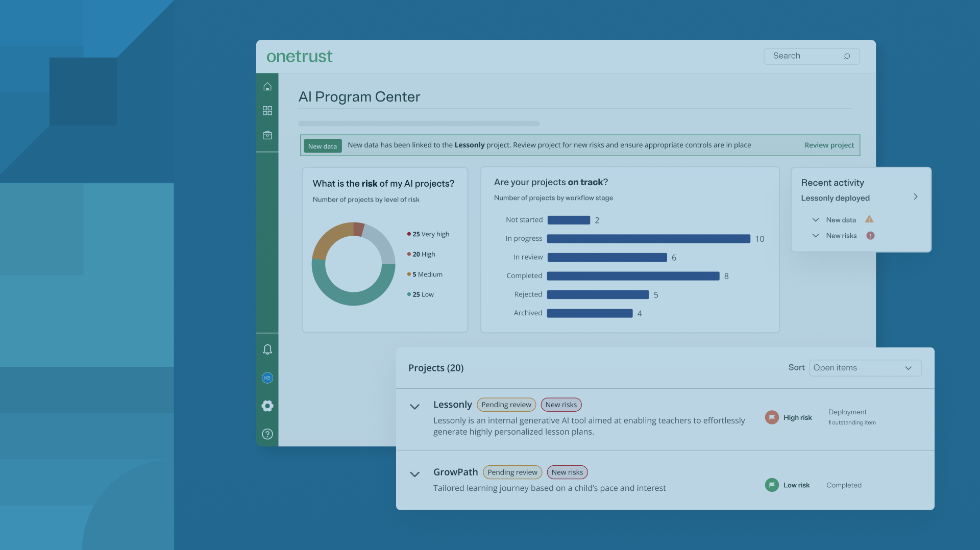Select the apps grid icon in sidebar
Viewport: 980px width, 550px height.
coord(267,110)
